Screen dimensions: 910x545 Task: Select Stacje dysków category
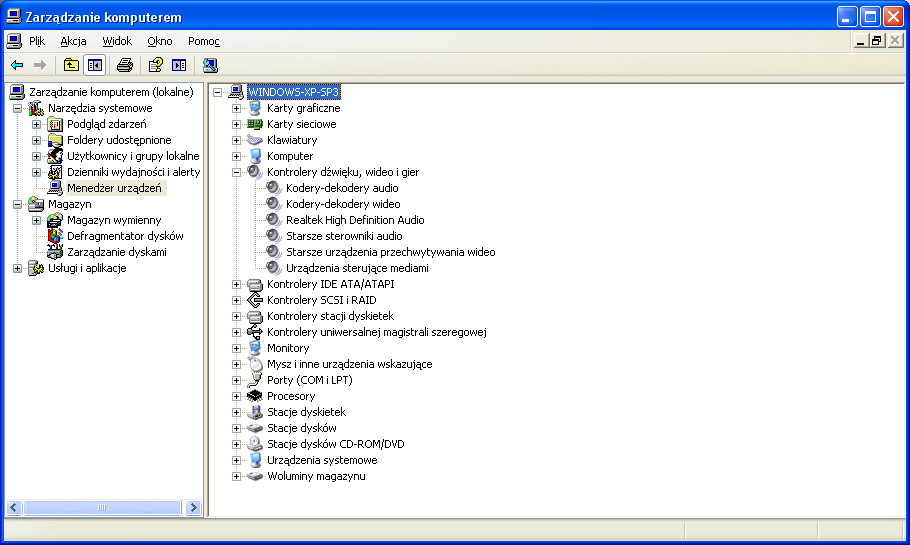302,428
